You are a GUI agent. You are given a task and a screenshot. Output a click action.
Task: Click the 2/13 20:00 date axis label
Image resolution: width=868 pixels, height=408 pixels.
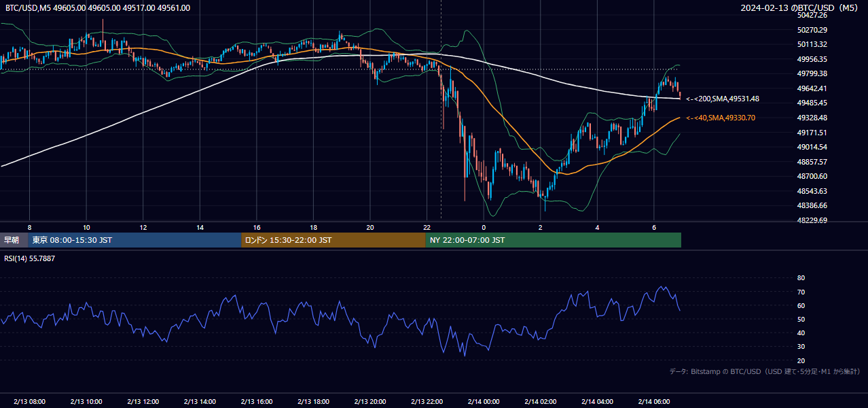(370, 401)
